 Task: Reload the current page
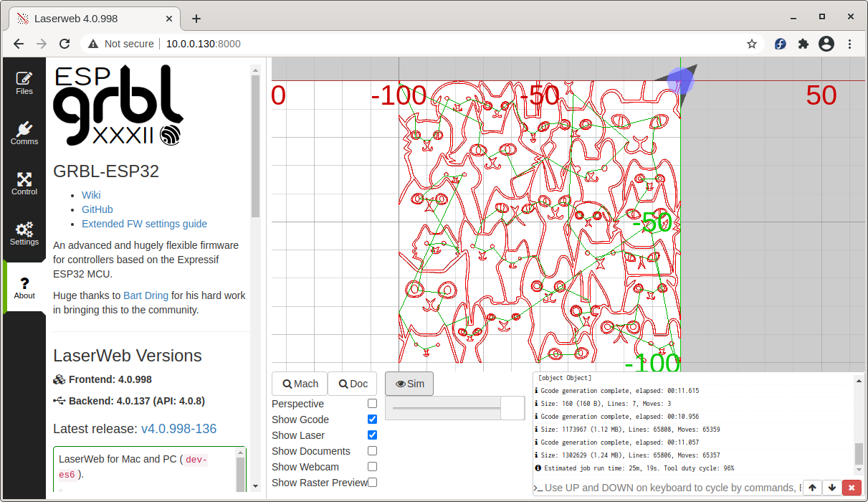coord(65,44)
